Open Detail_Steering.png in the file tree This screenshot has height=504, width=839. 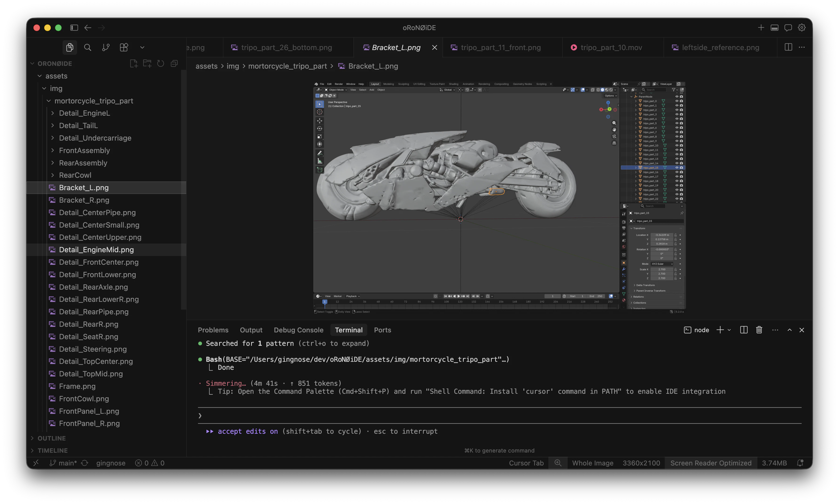pos(106,349)
